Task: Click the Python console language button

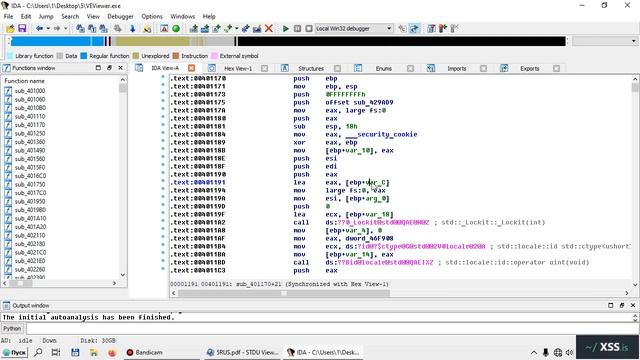Action: click(x=12, y=328)
